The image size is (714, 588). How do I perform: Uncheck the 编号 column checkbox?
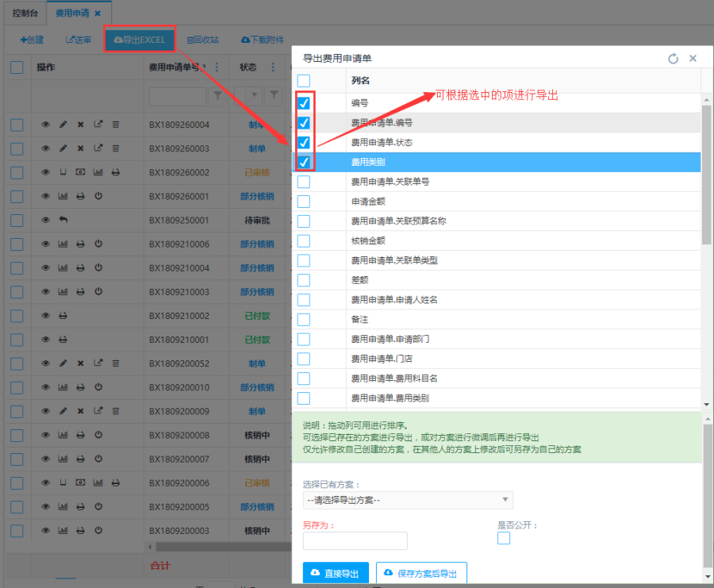[304, 103]
